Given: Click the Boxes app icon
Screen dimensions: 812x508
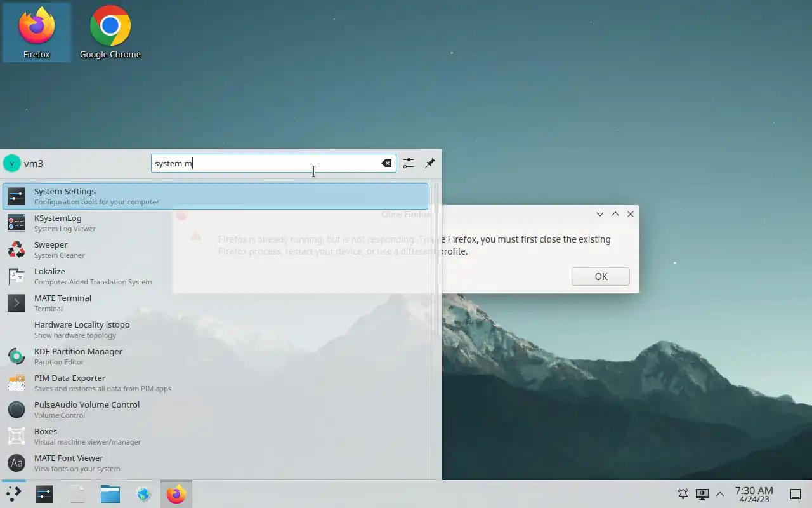Looking at the screenshot, I should tap(16, 436).
